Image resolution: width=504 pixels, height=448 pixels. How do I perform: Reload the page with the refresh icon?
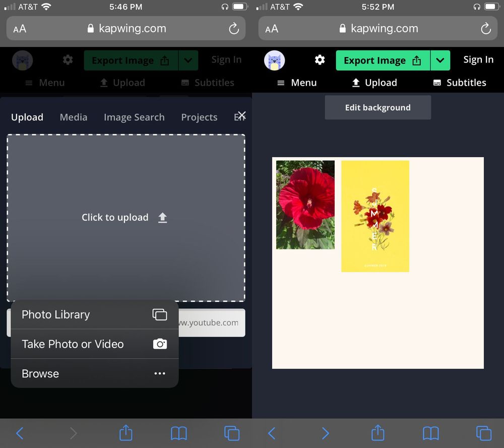pos(233,29)
